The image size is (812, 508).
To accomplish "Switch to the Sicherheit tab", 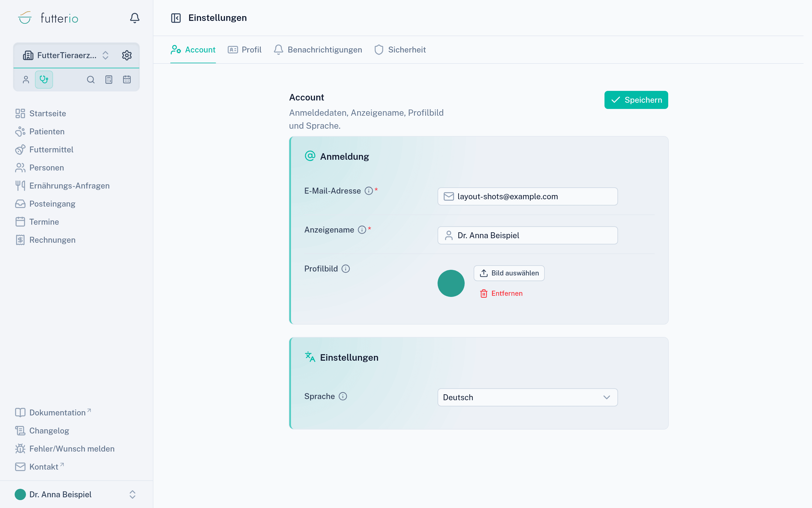I will pos(400,50).
